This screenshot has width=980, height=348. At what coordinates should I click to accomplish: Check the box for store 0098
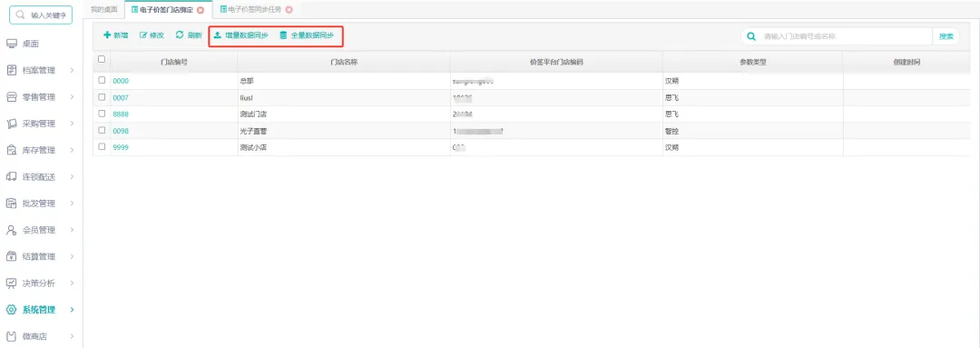point(102,130)
